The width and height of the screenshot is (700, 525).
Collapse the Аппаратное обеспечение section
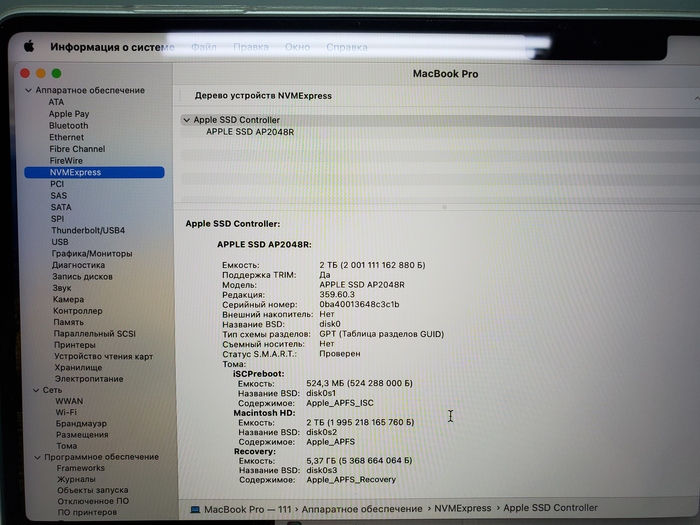pos(28,90)
